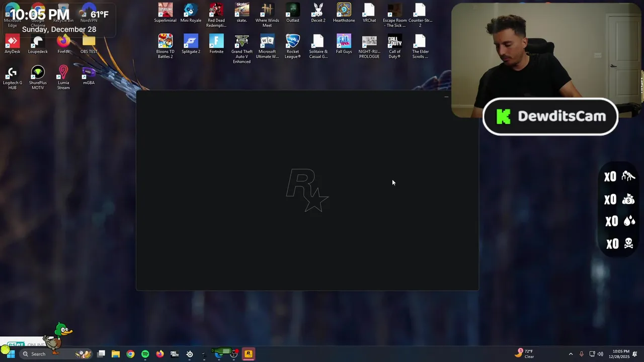
Task: Click the microphone tray icon
Action: (582, 354)
